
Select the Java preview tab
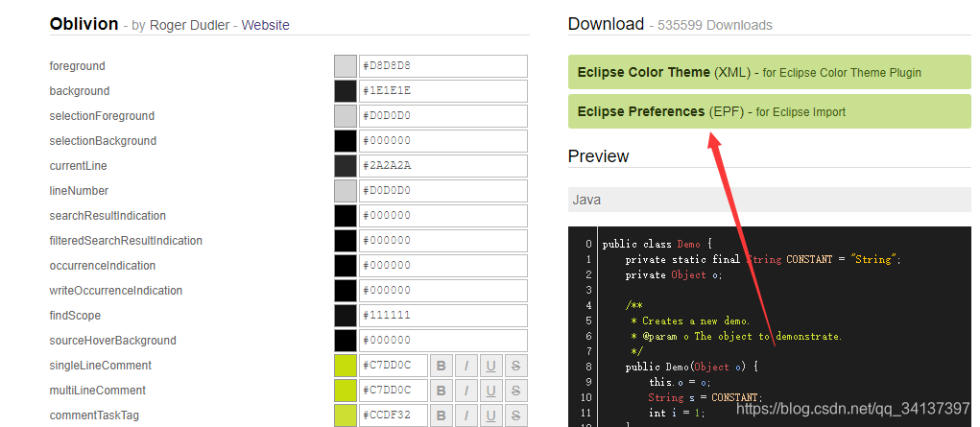coord(770,200)
